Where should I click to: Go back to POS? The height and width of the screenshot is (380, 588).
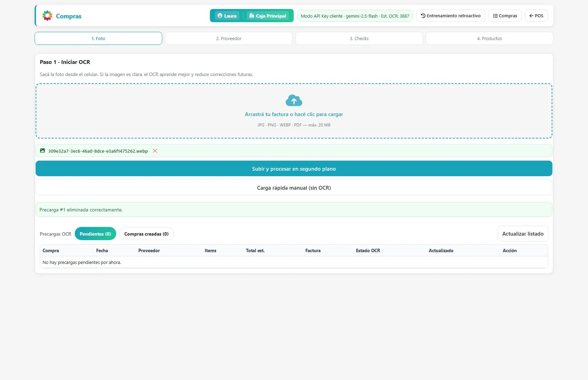(536, 16)
